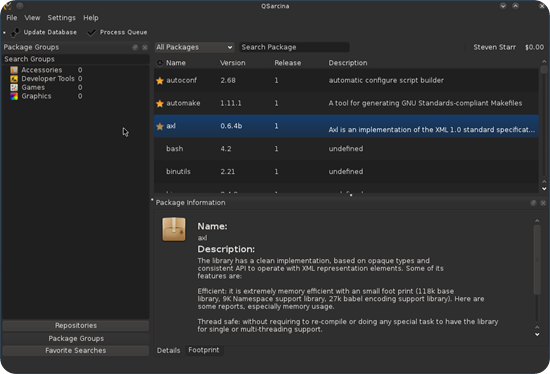Click the Update Database toolbar icon
Viewport: 550px width, 374px height.
pos(15,33)
